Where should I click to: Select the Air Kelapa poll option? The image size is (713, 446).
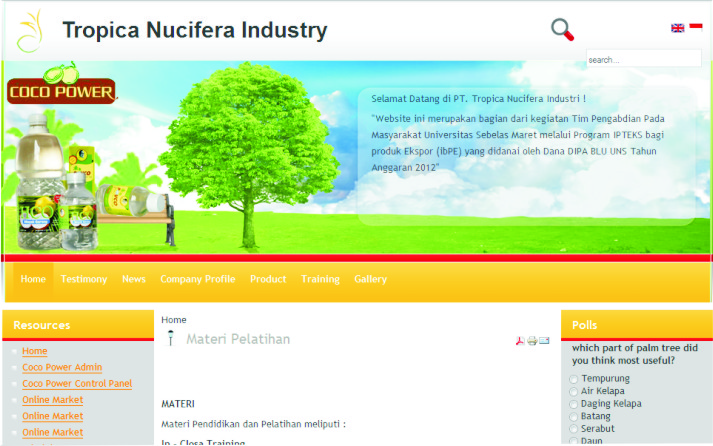tap(574, 391)
